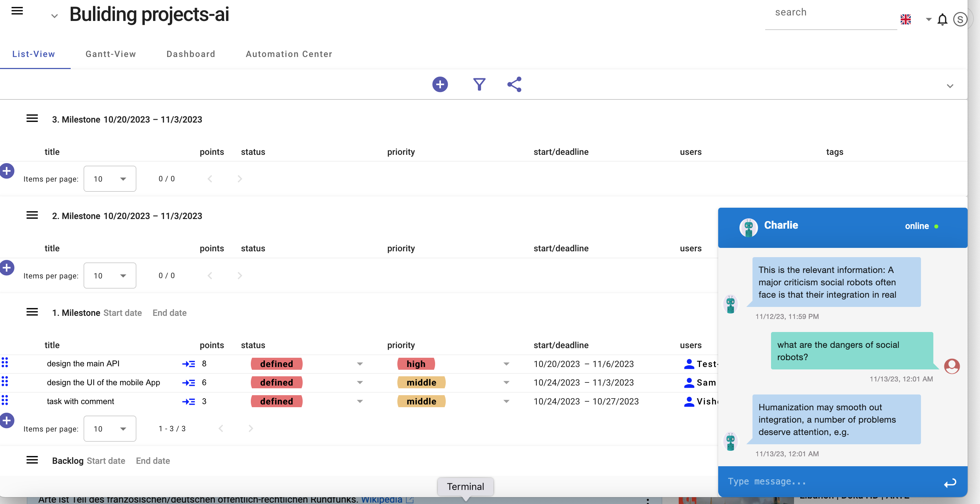Viewport: 980px width, 504px height.
Task: Click the share icon in toolbar
Action: coord(514,84)
